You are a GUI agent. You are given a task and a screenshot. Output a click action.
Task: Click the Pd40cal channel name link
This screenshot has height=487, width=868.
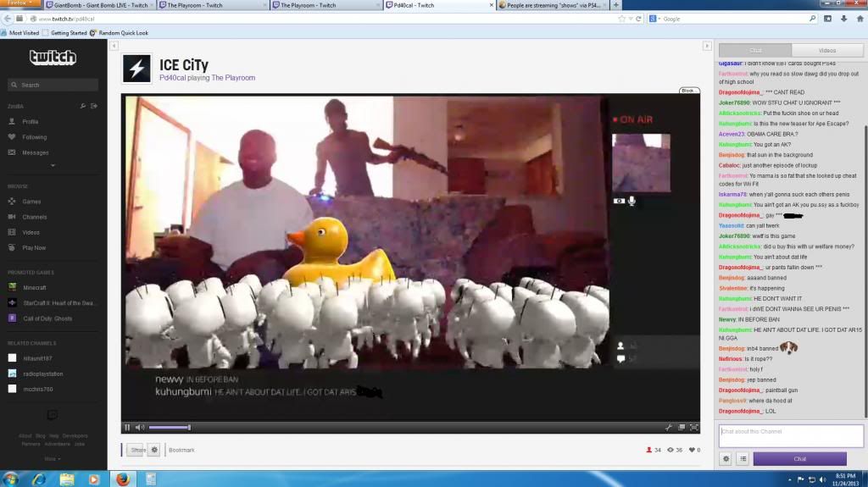pyautogui.click(x=173, y=78)
